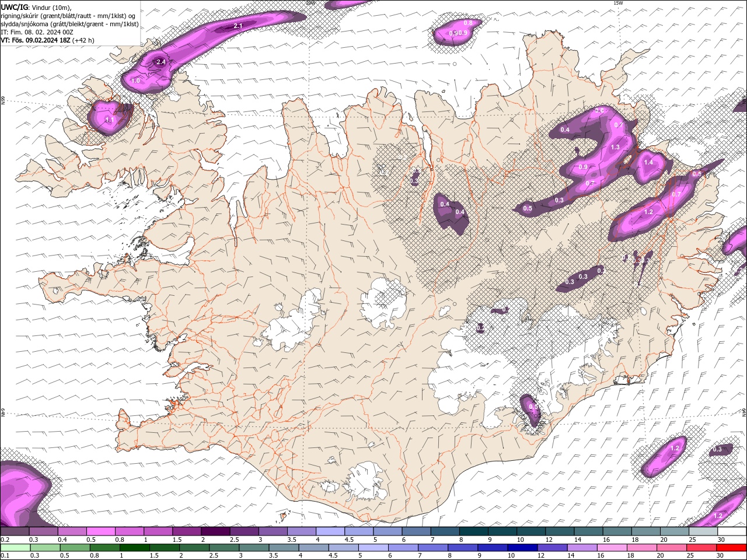Pick the deep blue swatch labeled 10 in the lower scale

pyautogui.click(x=522, y=548)
